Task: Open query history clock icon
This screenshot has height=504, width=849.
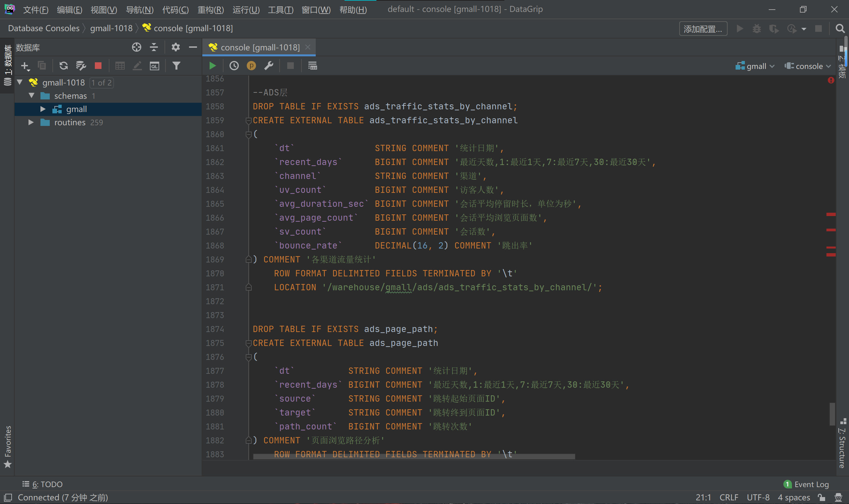Action: coord(234,66)
